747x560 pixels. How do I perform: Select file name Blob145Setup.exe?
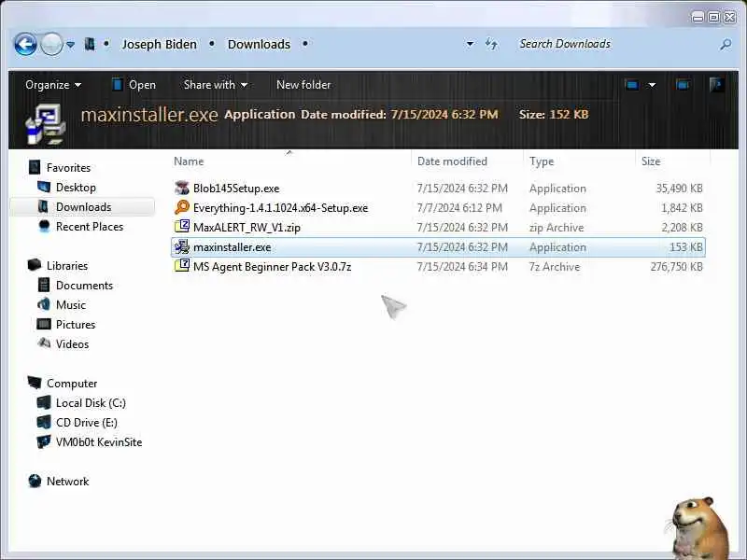click(x=236, y=189)
